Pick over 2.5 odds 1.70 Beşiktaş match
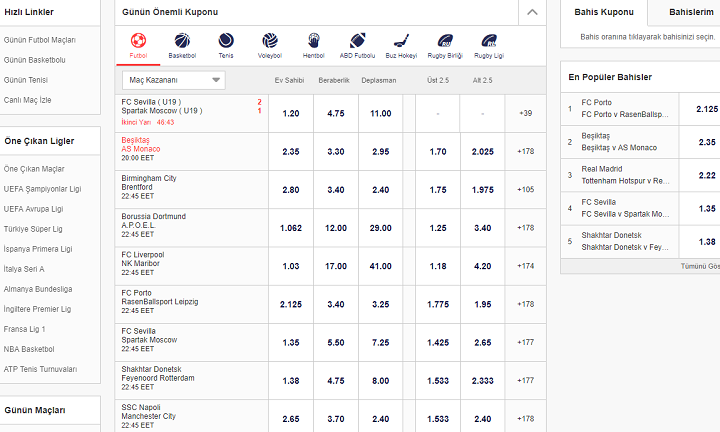Viewport: 720px width, 432px height. (438, 151)
